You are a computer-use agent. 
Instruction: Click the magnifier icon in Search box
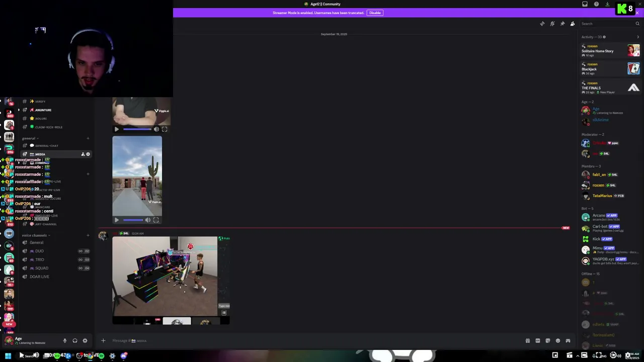[637, 24]
